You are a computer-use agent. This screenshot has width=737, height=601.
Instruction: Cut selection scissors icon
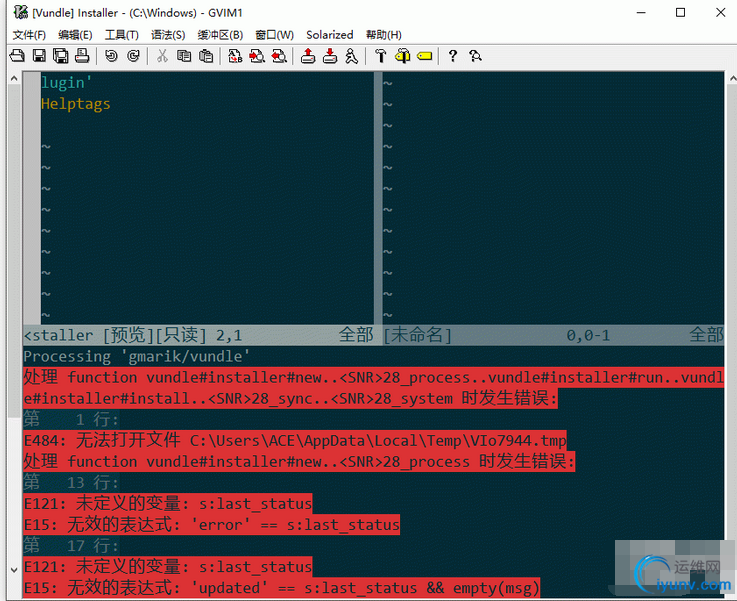pos(162,56)
